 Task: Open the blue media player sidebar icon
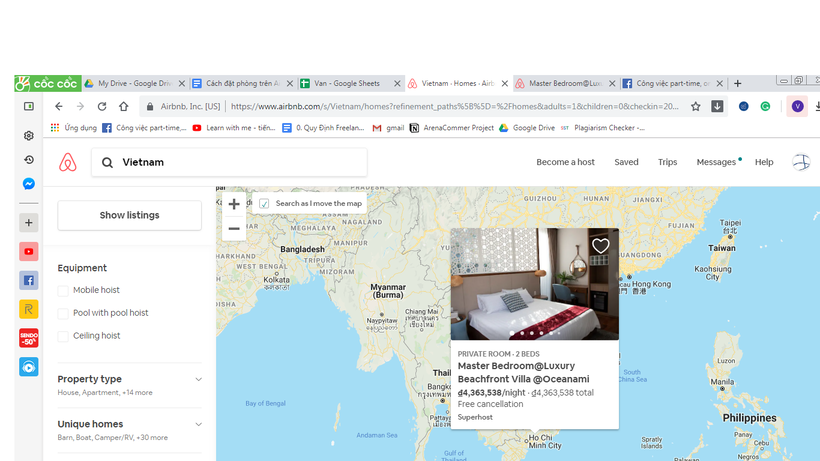(29, 367)
